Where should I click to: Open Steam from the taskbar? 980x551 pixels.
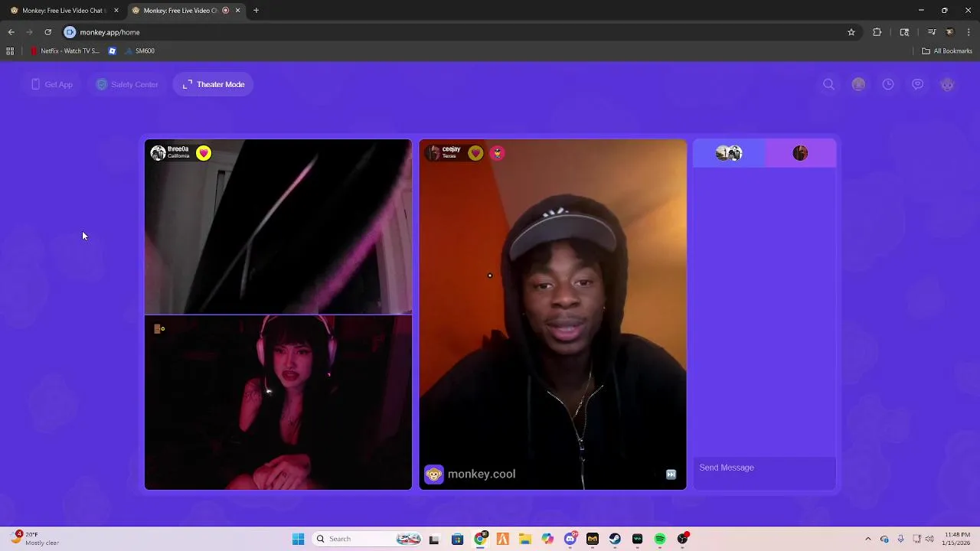(615, 539)
